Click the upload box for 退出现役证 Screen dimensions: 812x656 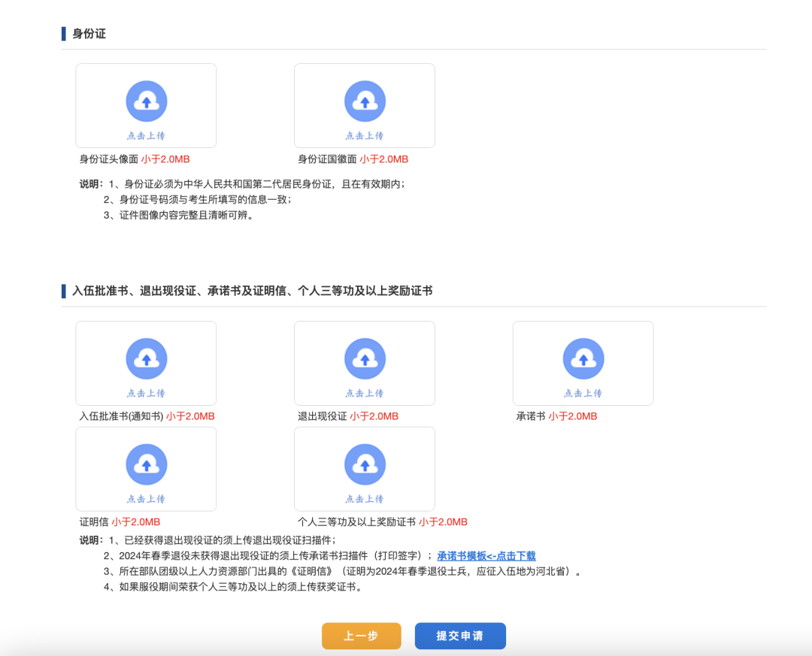[x=365, y=363]
